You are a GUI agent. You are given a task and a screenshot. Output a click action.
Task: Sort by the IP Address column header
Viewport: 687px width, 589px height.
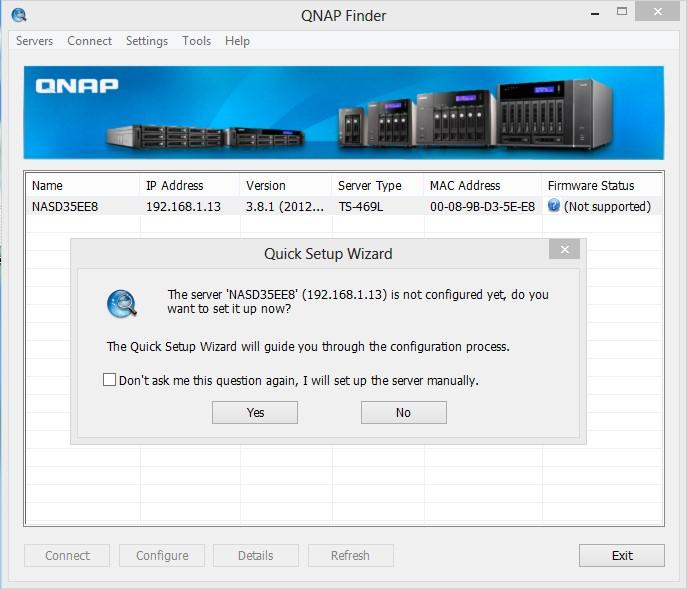(x=190, y=185)
